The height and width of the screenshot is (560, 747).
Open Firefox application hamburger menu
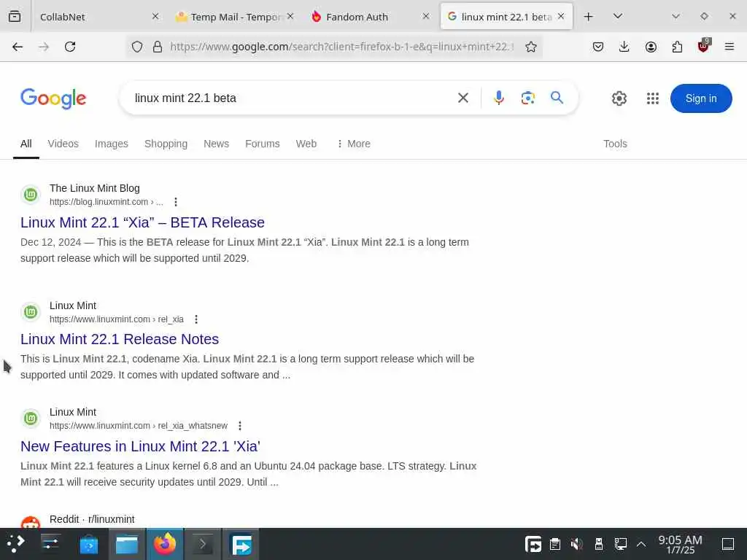click(729, 47)
